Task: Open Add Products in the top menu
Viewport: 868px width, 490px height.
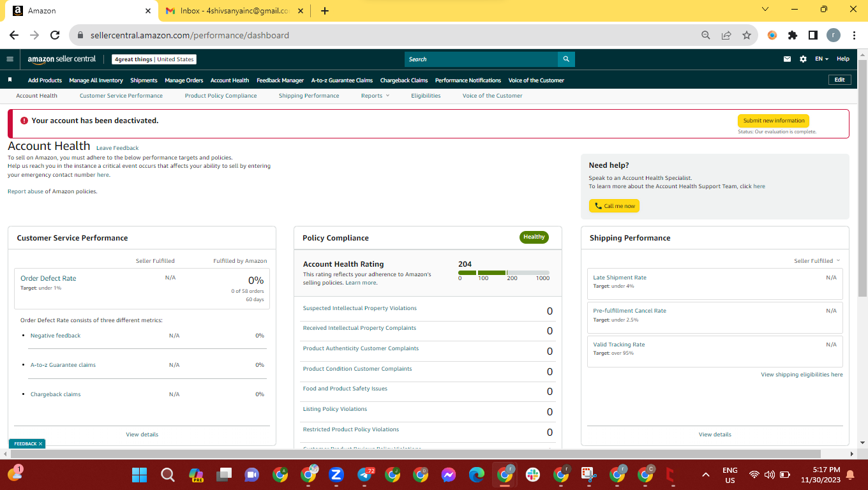Action: pyautogui.click(x=45, y=80)
